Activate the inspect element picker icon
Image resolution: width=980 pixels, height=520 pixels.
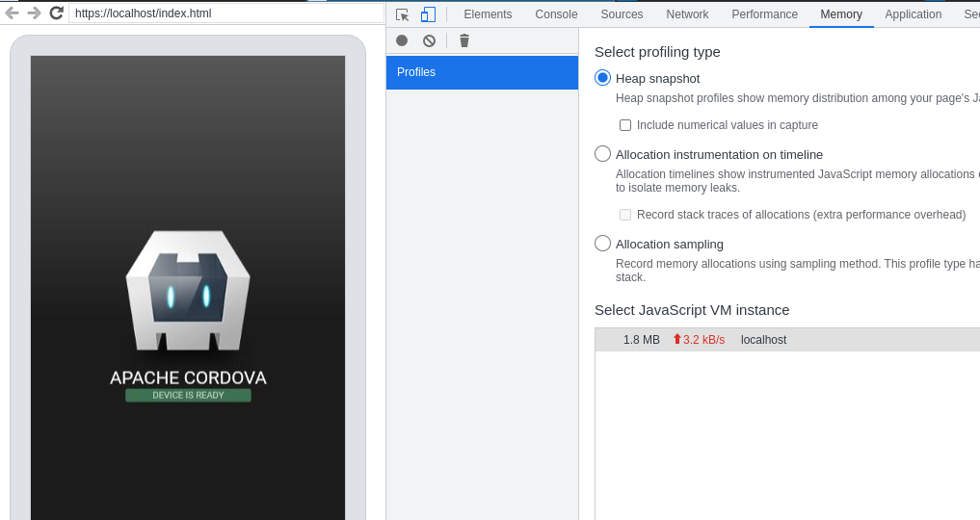coord(403,14)
